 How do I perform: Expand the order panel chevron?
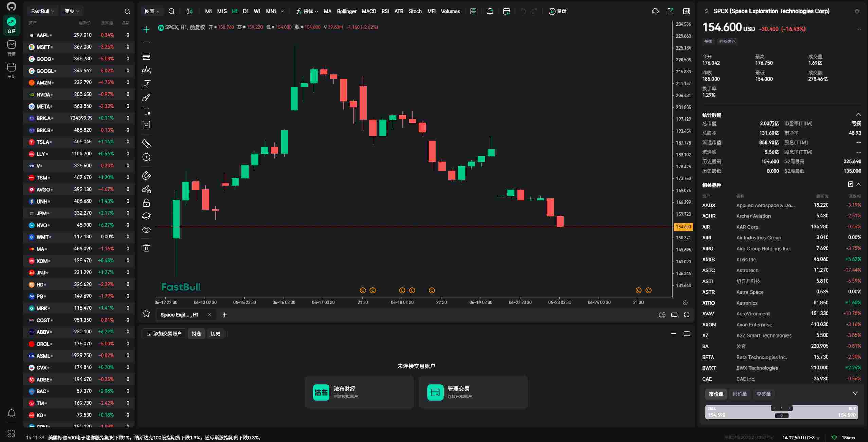[x=855, y=393]
